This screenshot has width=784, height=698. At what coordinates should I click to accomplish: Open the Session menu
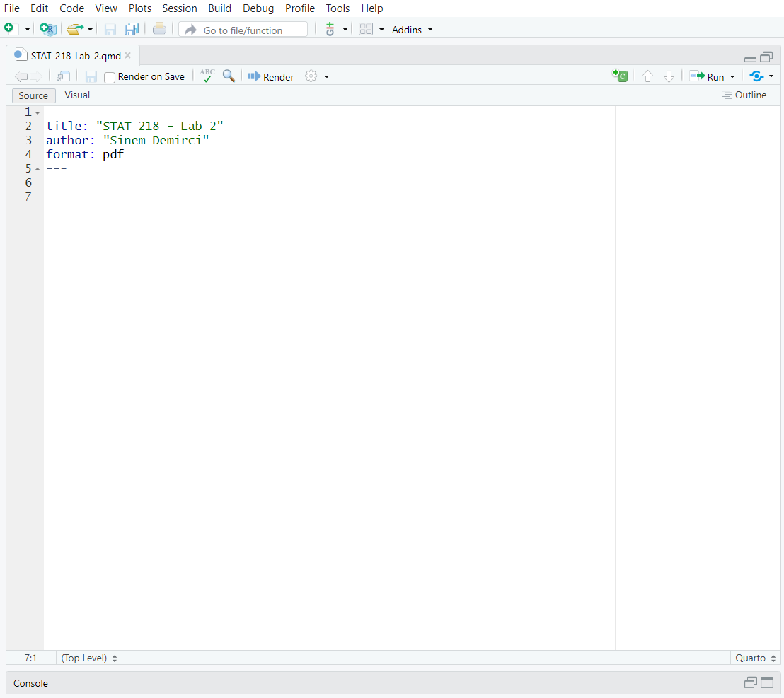click(x=180, y=8)
